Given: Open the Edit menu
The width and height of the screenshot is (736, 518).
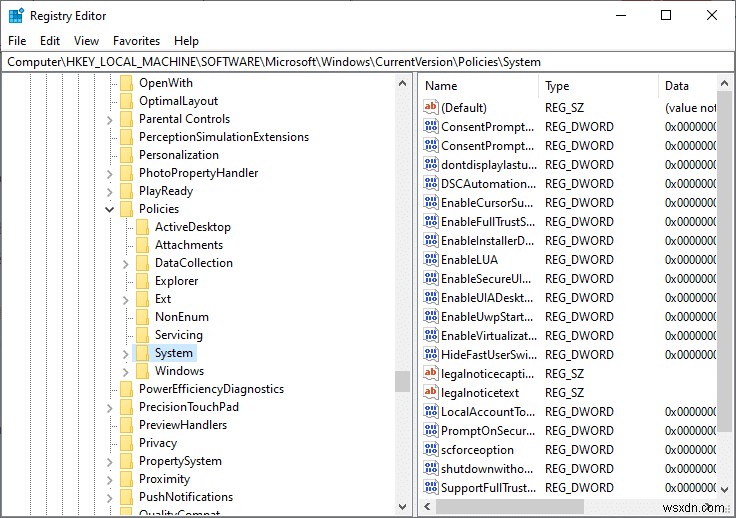Looking at the screenshot, I should tap(50, 41).
